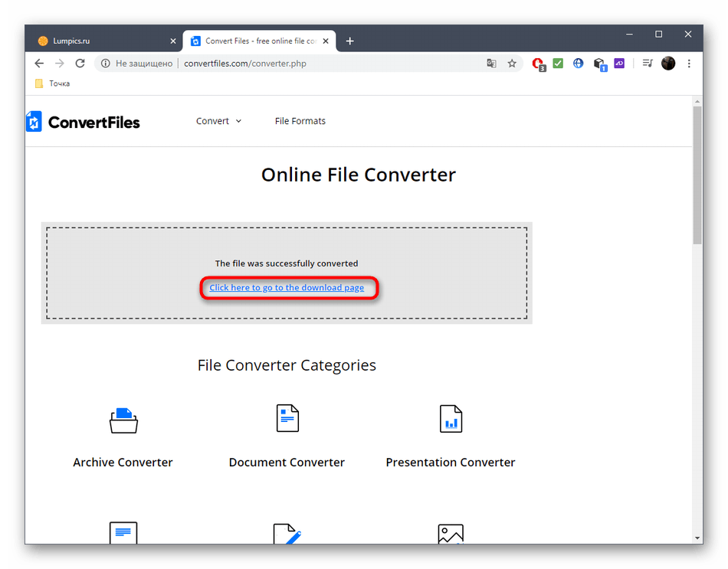The width and height of the screenshot is (728, 569).
Task: Open the media control playlist icon
Action: tap(648, 64)
